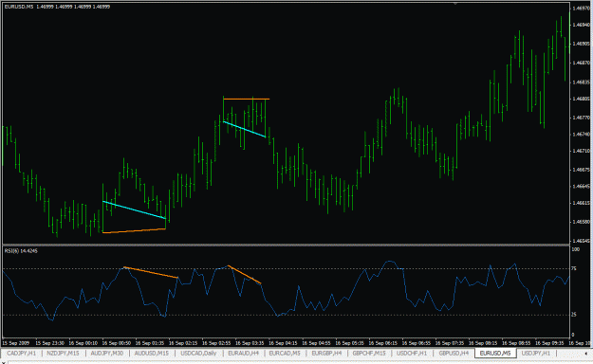Select the GBPCHF,M15 chart tab
The width and height of the screenshot is (593, 364).
tap(369, 354)
